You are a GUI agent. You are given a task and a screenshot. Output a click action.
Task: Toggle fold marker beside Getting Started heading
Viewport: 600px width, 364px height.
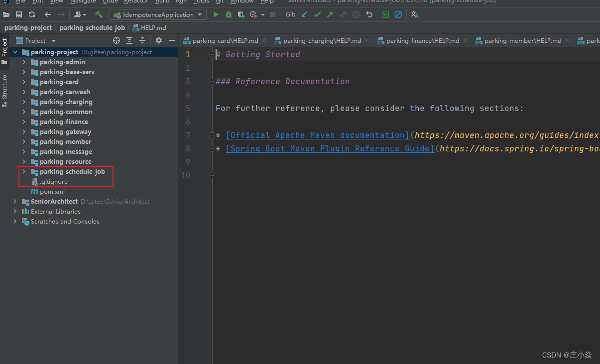click(x=213, y=55)
